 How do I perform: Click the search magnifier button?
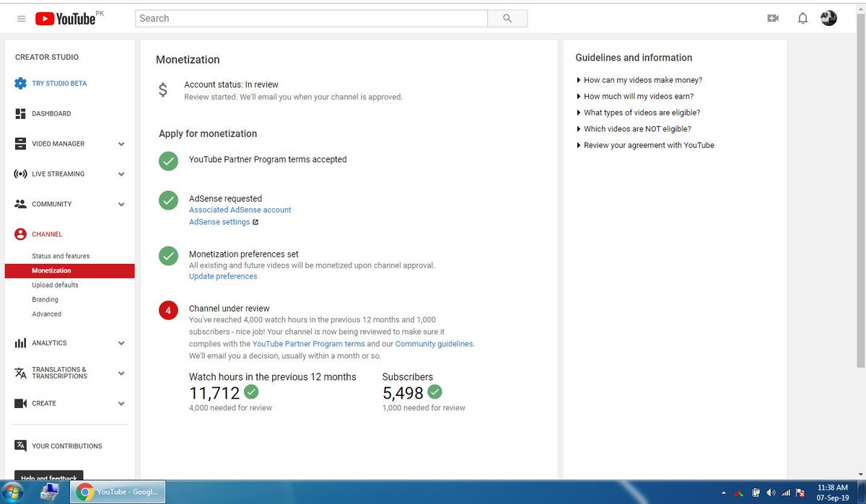point(507,18)
